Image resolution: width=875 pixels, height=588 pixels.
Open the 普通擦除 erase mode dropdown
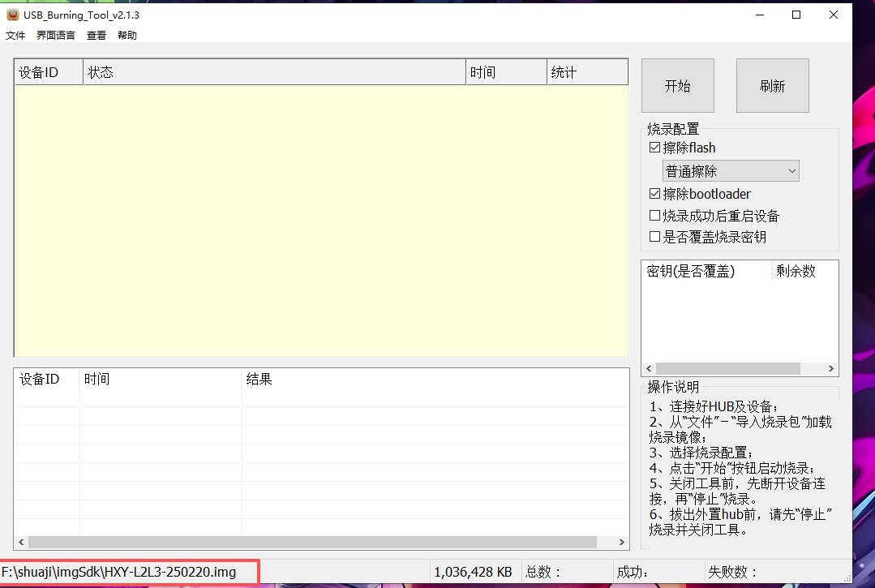point(731,171)
